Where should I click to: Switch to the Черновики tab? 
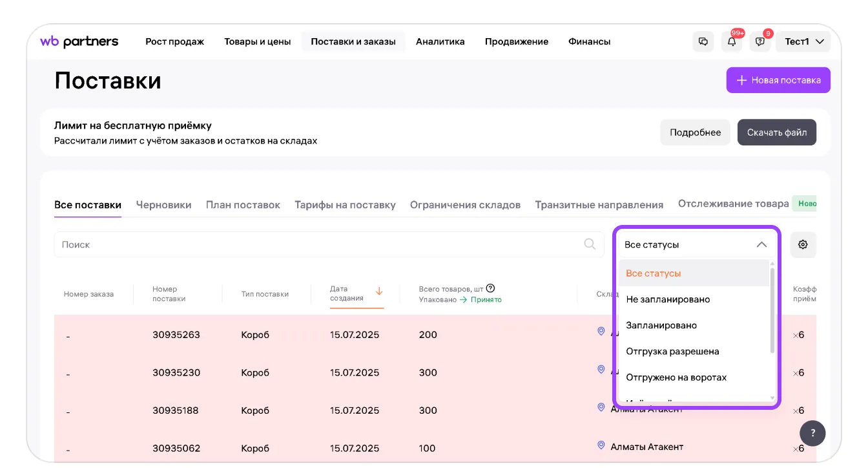pos(163,205)
